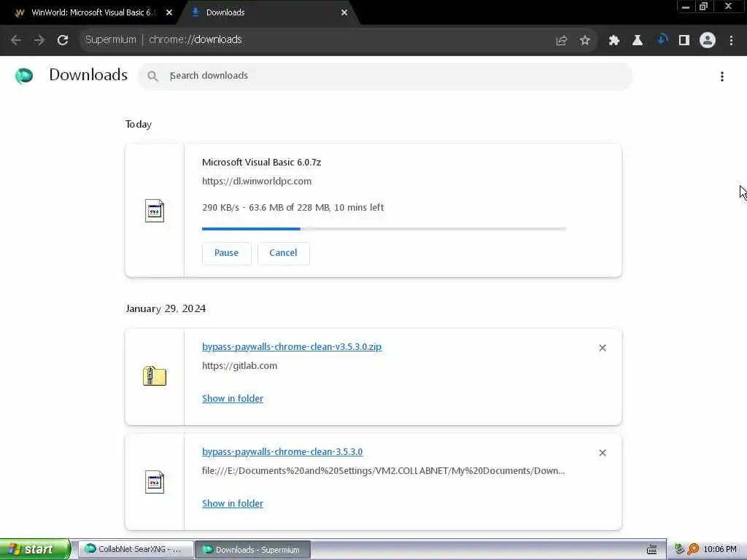Click the zip folder icon for bypass-paywalls zip
This screenshot has width=747, height=560.
point(155,376)
